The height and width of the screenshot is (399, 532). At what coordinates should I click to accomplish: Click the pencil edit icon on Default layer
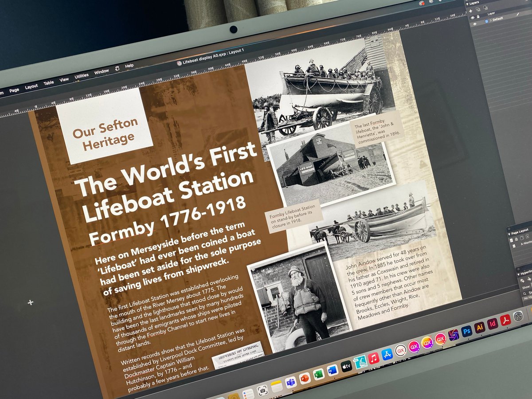click(518, 14)
